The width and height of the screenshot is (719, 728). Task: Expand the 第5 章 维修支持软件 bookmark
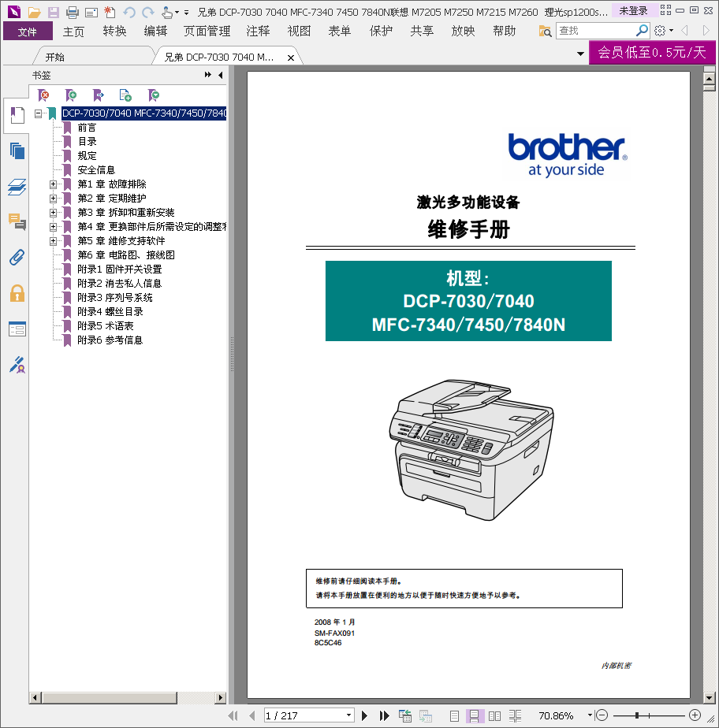coord(53,241)
